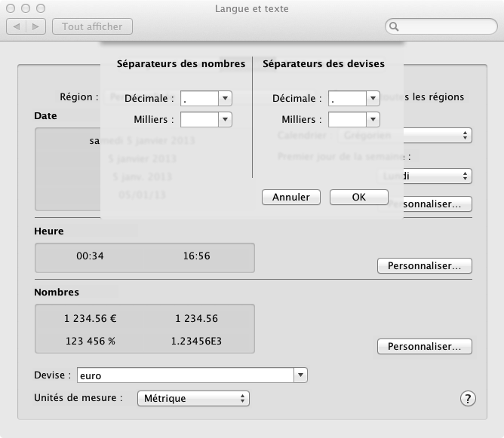Click the Devise euro dropdown arrow
The image size is (504, 438).
[300, 375]
